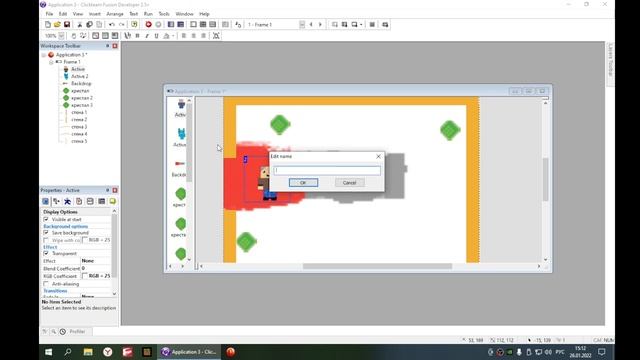Open the Edit menu
The height and width of the screenshot is (360, 640).
[x=63, y=14]
